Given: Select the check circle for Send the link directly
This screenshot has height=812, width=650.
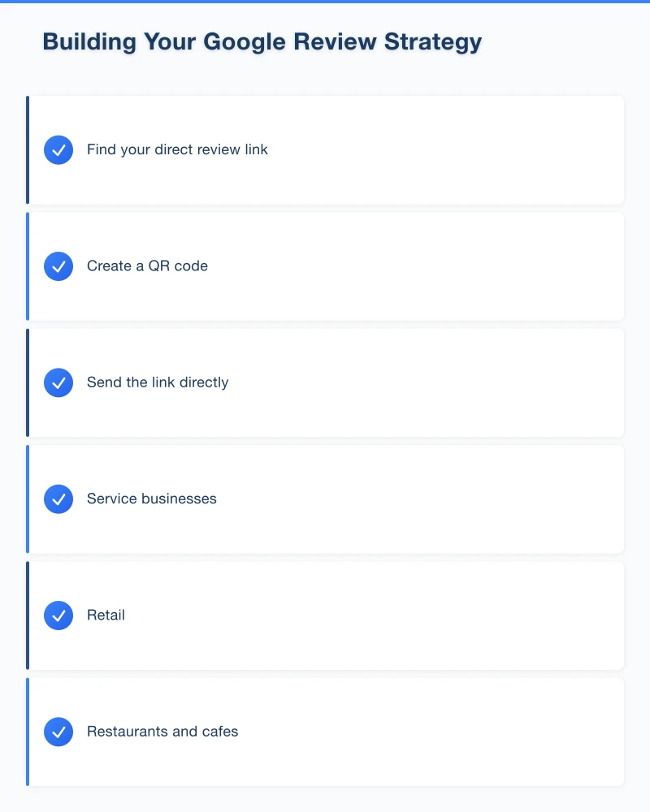Looking at the screenshot, I should click(x=58, y=382).
